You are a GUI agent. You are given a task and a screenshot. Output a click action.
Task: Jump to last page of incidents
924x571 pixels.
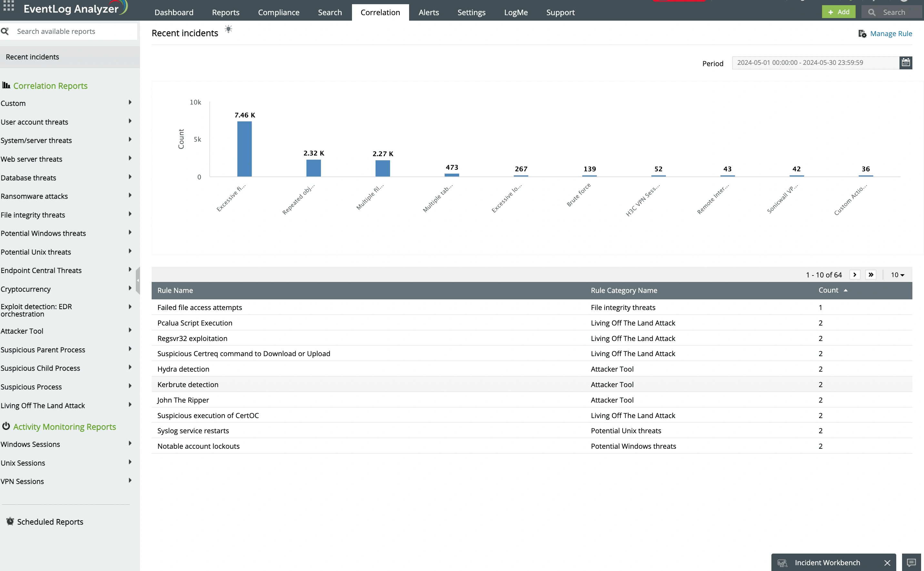coord(870,275)
